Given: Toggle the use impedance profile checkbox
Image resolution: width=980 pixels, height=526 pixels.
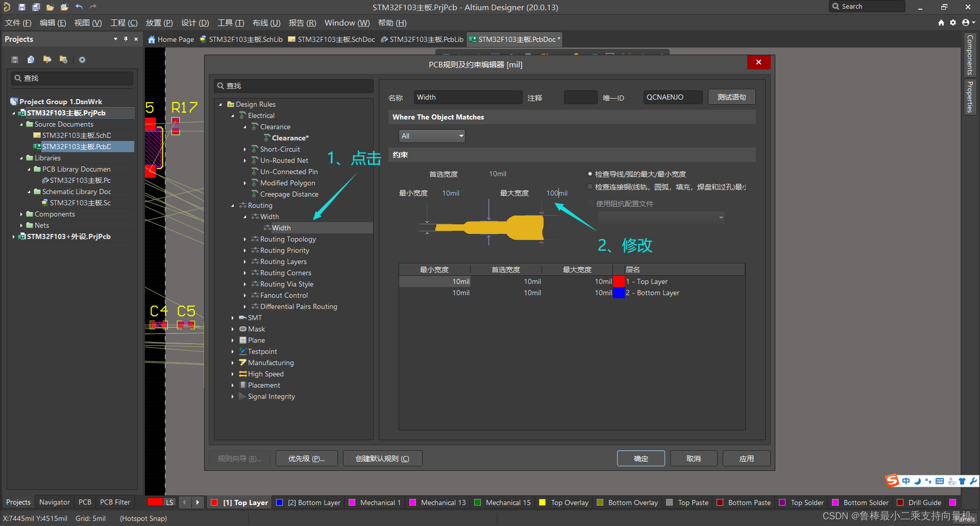Looking at the screenshot, I should click(591, 204).
